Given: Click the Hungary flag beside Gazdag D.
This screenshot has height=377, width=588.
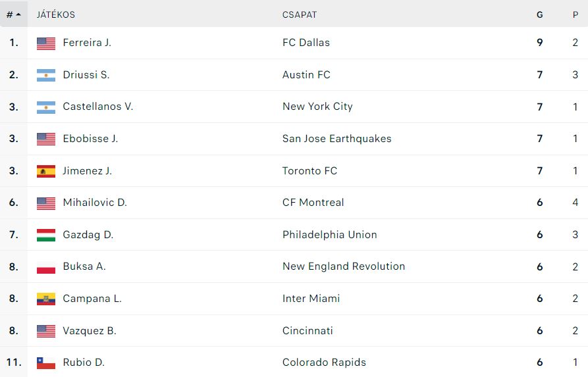Looking at the screenshot, I should tap(45, 235).
